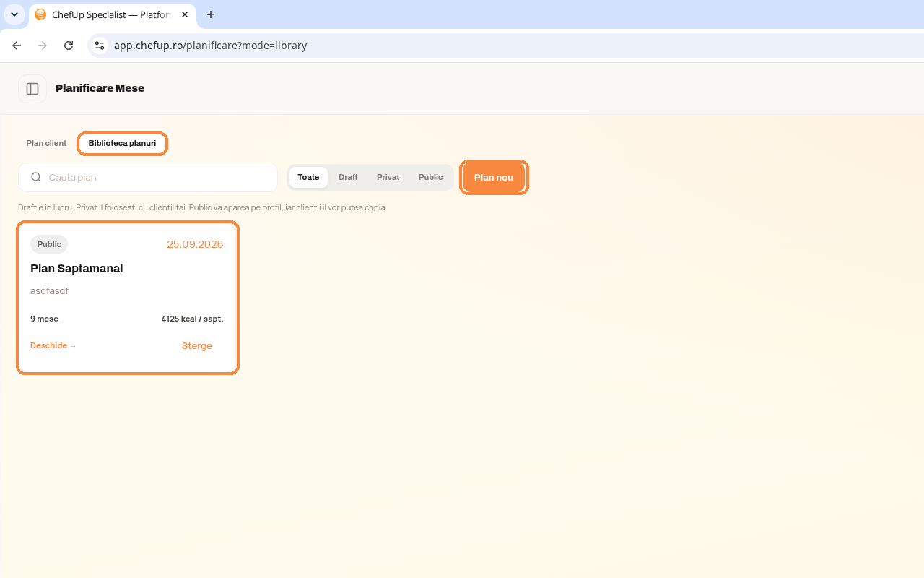Switch to the Plan client tab

click(46, 143)
